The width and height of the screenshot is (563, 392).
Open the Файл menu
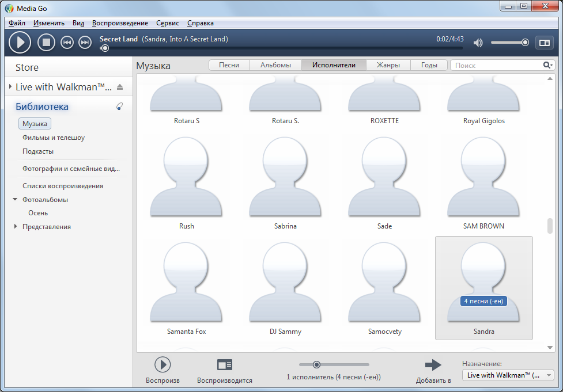coord(17,23)
